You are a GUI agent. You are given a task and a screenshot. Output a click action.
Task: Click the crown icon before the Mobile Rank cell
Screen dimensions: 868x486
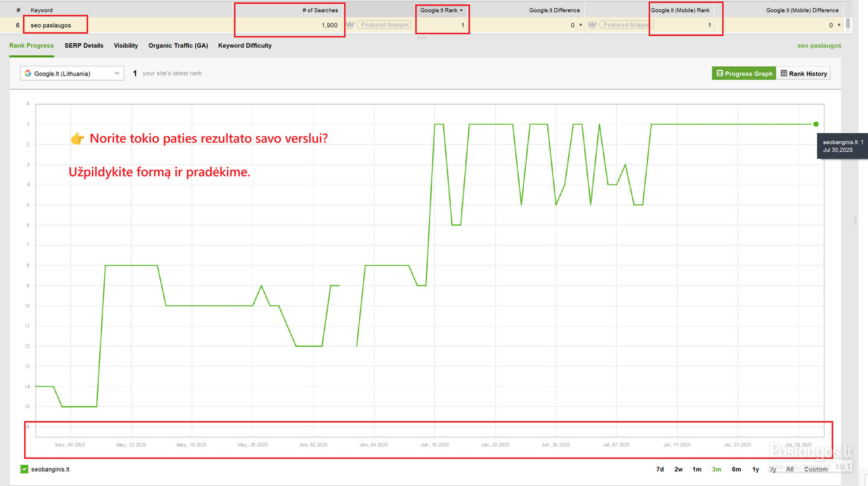click(592, 25)
